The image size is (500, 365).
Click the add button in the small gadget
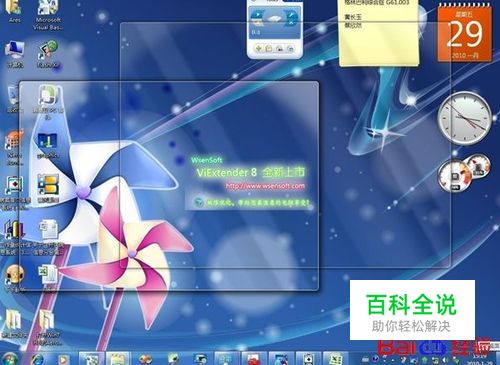click(x=258, y=49)
